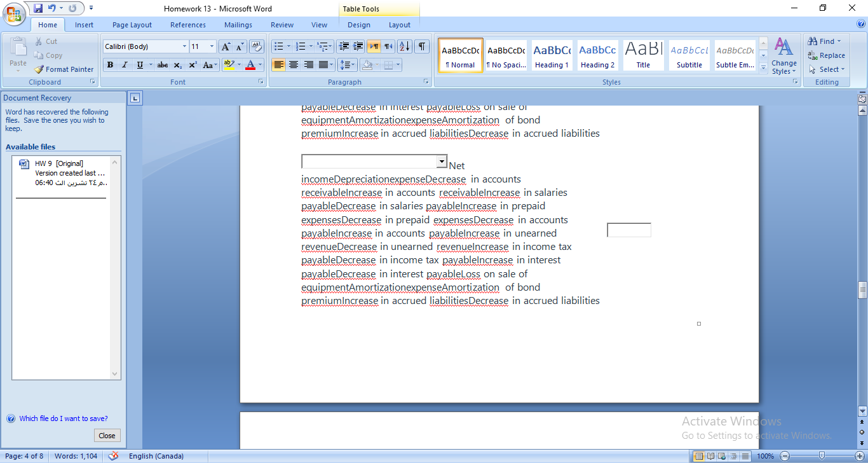This screenshot has height=463, width=868.
Task: Apply strikethrough formatting
Action: (161, 65)
